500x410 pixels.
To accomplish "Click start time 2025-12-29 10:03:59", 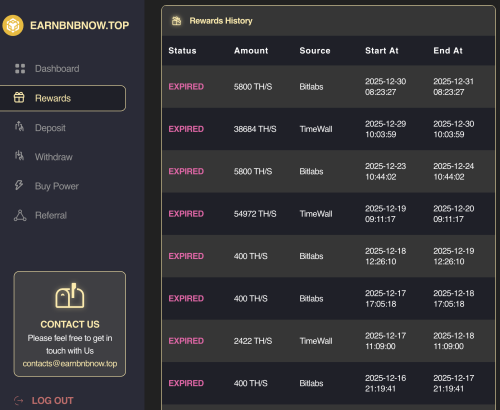I will [385, 129].
